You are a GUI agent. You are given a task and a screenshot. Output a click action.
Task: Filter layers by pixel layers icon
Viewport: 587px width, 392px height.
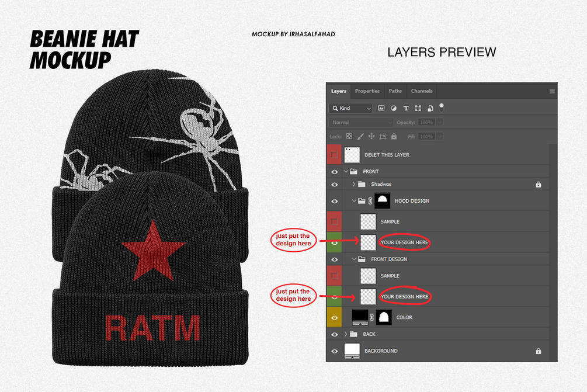[381, 108]
